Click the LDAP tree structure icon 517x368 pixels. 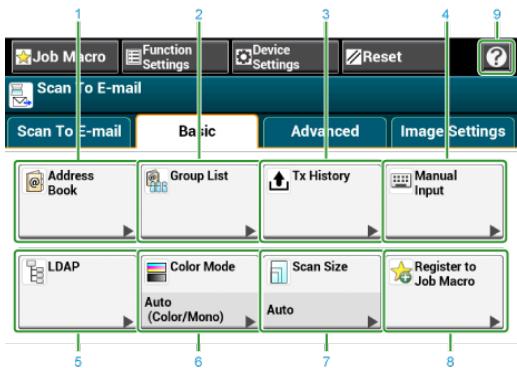click(x=35, y=272)
